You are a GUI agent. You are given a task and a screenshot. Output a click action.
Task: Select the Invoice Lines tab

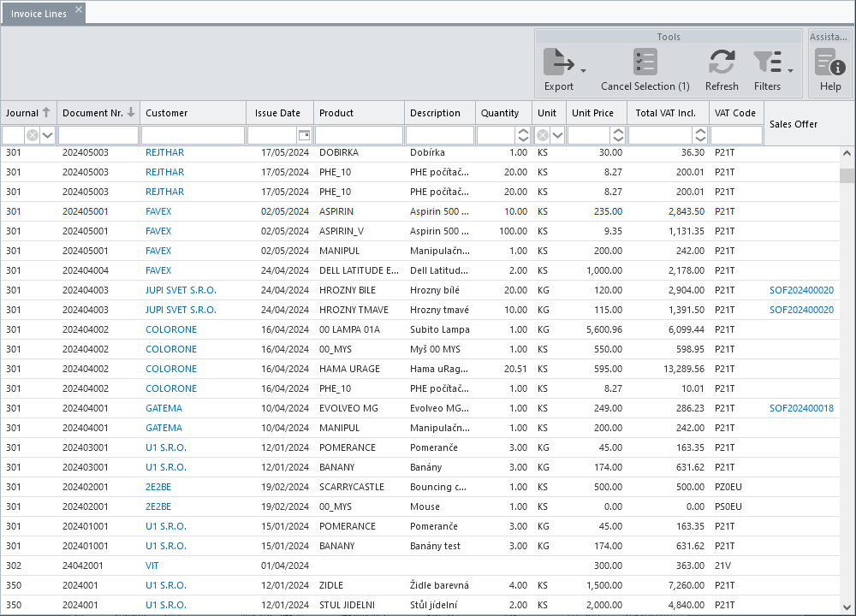tap(39, 14)
